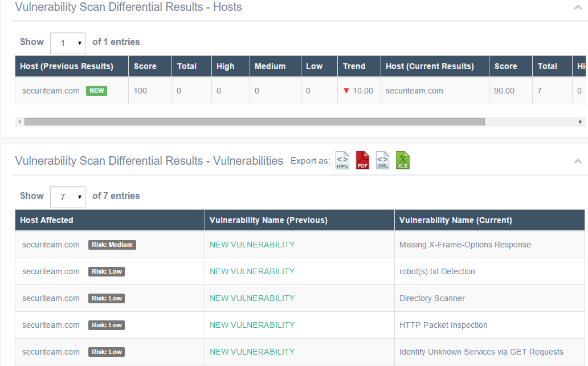Image resolution: width=588 pixels, height=366 pixels.
Task: Open Missing X-Frame-Options Response vulnerability
Action: (x=465, y=245)
